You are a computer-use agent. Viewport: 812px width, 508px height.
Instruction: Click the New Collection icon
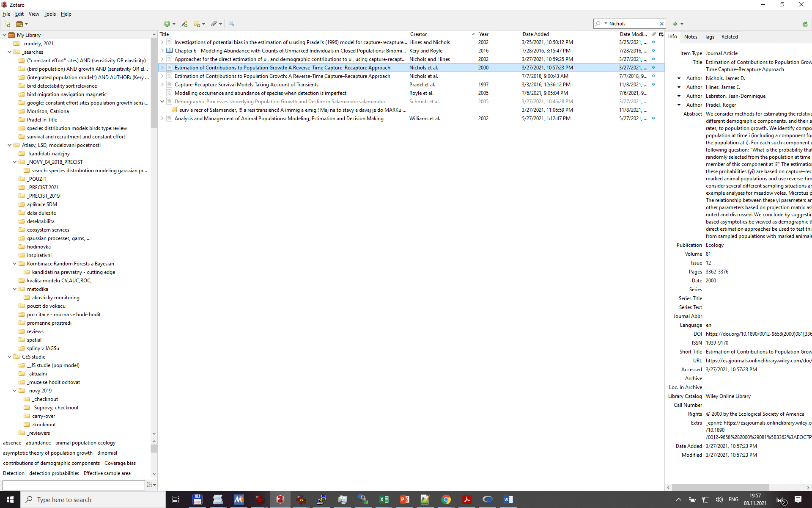click(7, 24)
